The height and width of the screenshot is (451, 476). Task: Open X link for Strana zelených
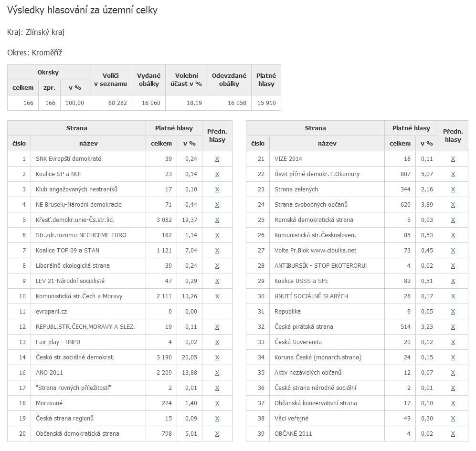[x=453, y=189]
